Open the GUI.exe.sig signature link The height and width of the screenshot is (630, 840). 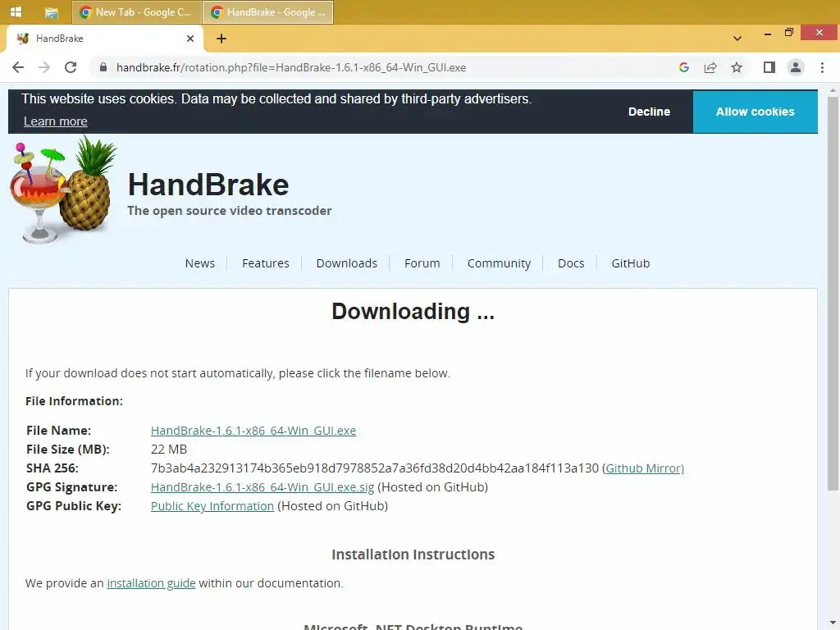(262, 487)
